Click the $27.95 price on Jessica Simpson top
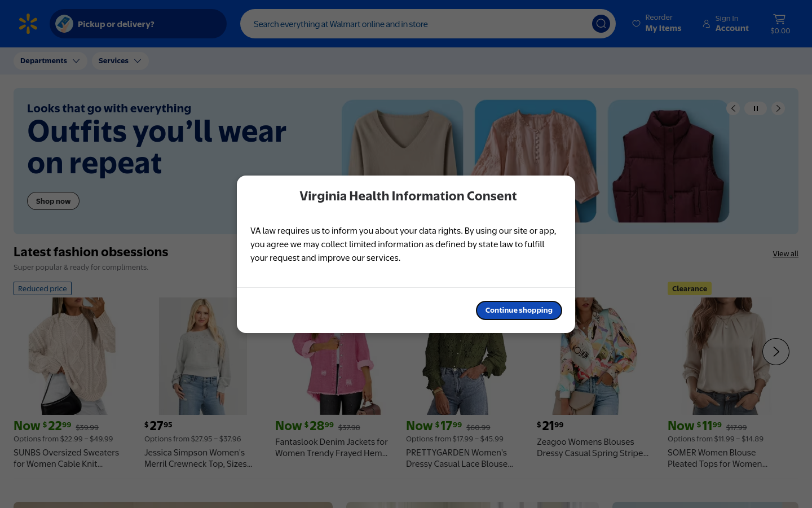812x508 pixels. pyautogui.click(x=158, y=426)
